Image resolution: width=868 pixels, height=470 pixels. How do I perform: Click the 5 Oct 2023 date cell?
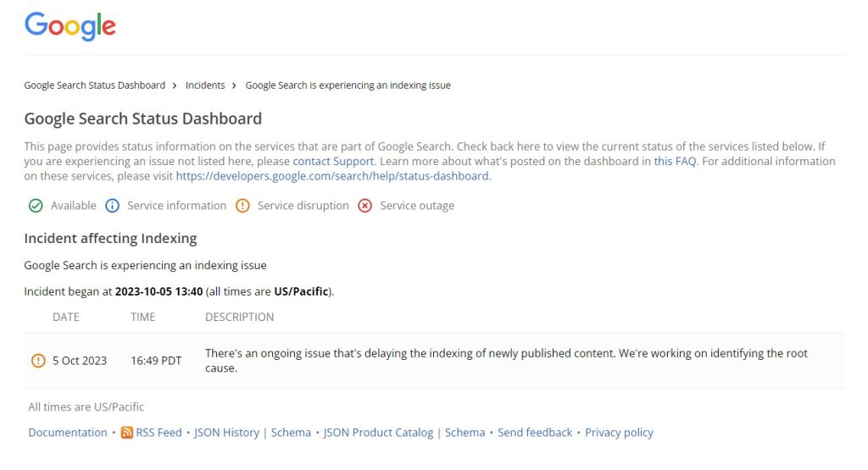pyautogui.click(x=80, y=361)
